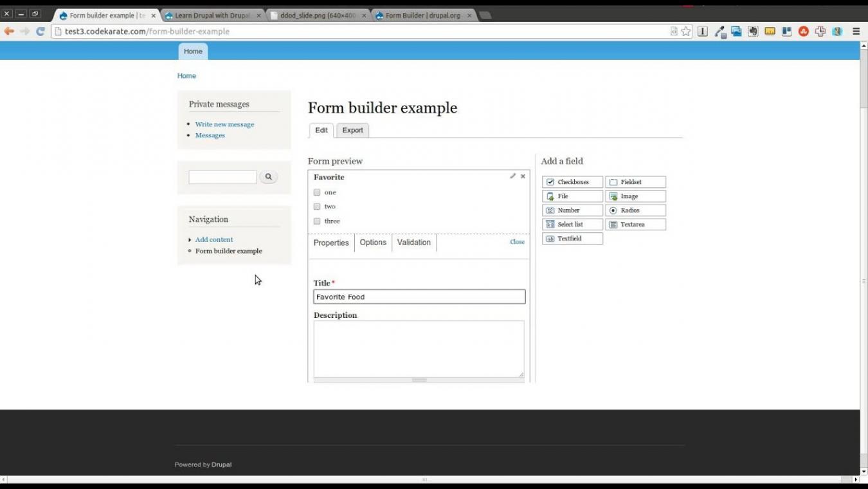Remove the Favorite field with its X icon
The image size is (868, 489).
523,176
